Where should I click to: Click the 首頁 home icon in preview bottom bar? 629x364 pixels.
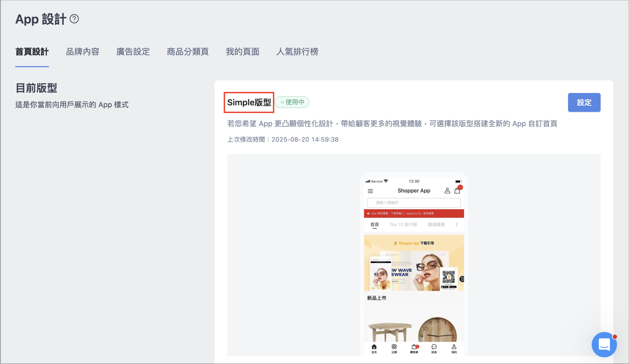(x=374, y=349)
